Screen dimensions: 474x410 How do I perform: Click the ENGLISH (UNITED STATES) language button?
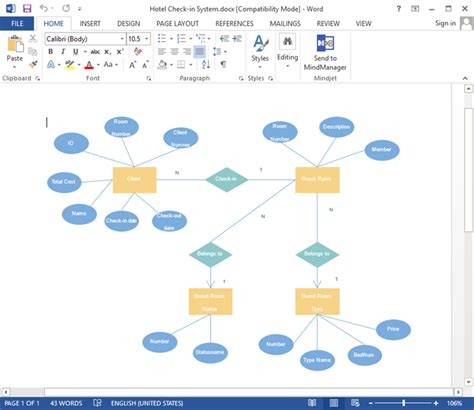pyautogui.click(x=147, y=403)
